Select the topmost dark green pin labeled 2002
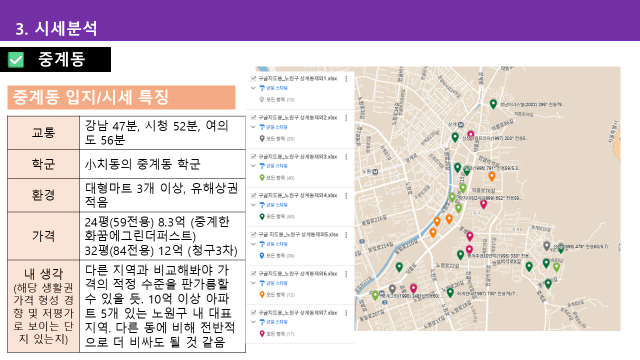The height and width of the screenshot is (360, 640). tap(493, 104)
